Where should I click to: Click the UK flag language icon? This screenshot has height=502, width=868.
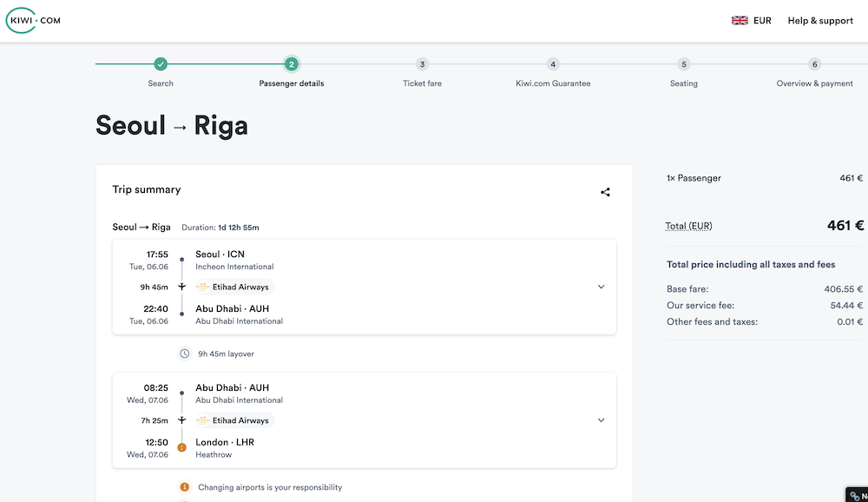740,21
